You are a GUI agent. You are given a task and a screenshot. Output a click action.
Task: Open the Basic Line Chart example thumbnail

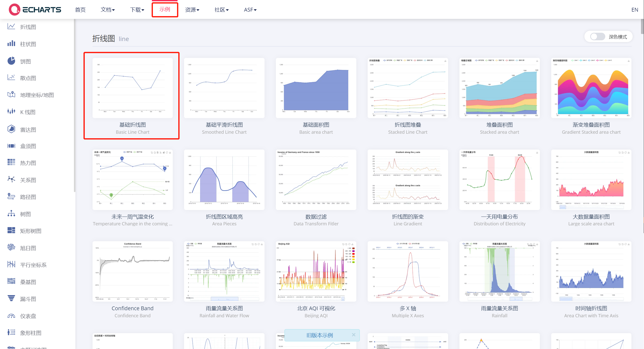click(x=133, y=88)
